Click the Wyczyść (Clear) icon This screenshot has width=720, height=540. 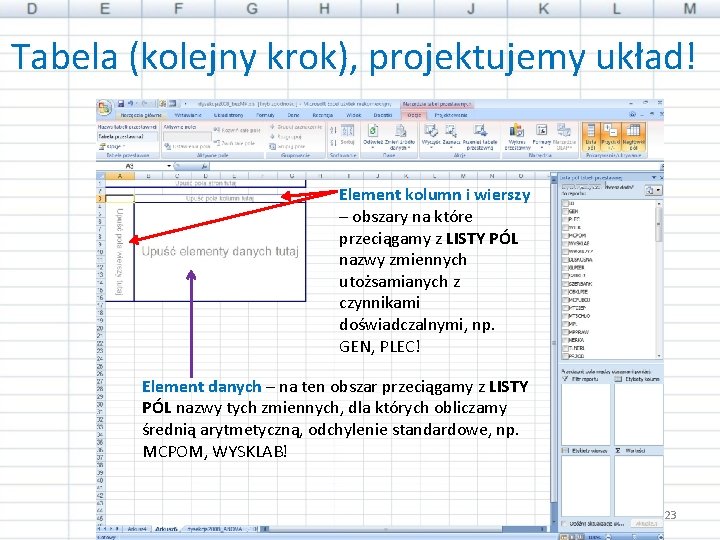(431, 131)
